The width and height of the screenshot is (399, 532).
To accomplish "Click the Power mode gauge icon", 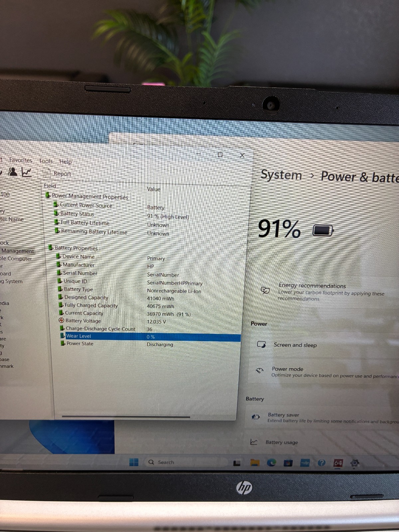I will pos(259,370).
